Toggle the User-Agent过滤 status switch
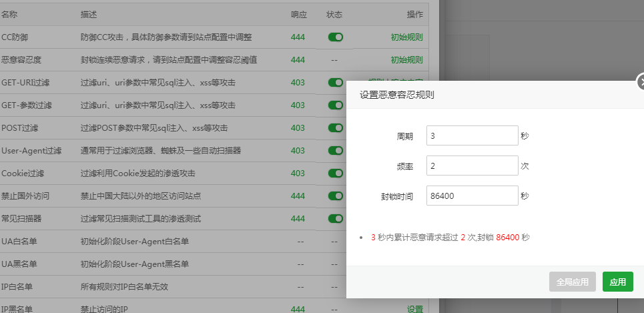The width and height of the screenshot is (644, 313). (336, 151)
